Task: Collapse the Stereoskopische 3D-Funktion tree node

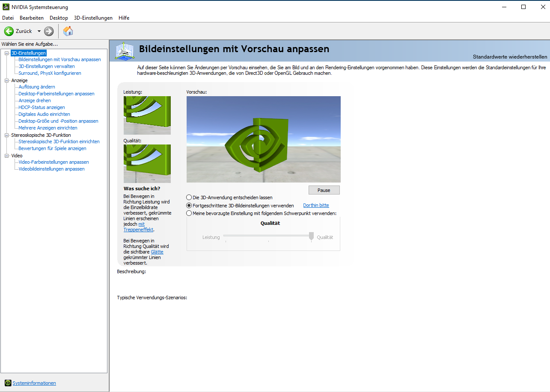Action: coord(6,135)
